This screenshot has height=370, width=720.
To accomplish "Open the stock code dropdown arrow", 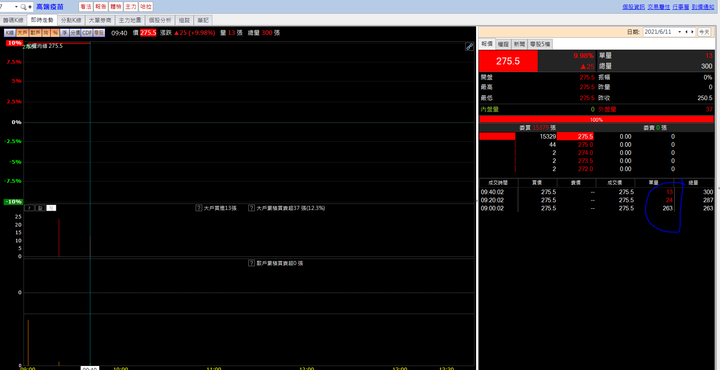I will pyautogui.click(x=17, y=7).
